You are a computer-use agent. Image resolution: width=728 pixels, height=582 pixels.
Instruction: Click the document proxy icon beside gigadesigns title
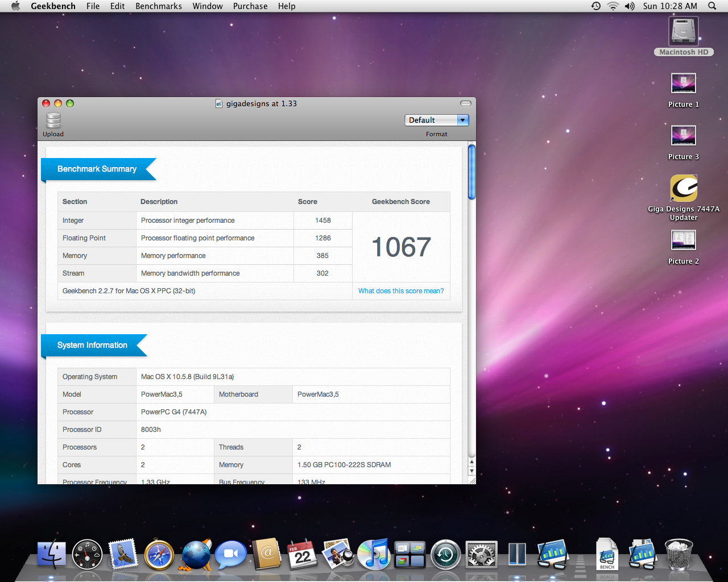219,103
